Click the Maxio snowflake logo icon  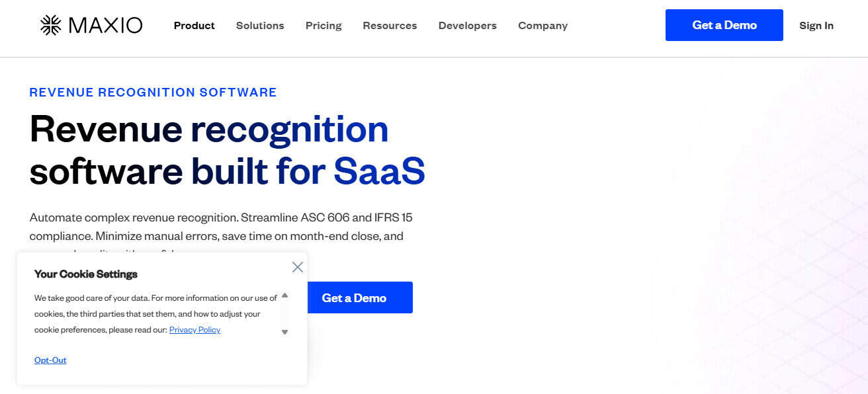(50, 24)
